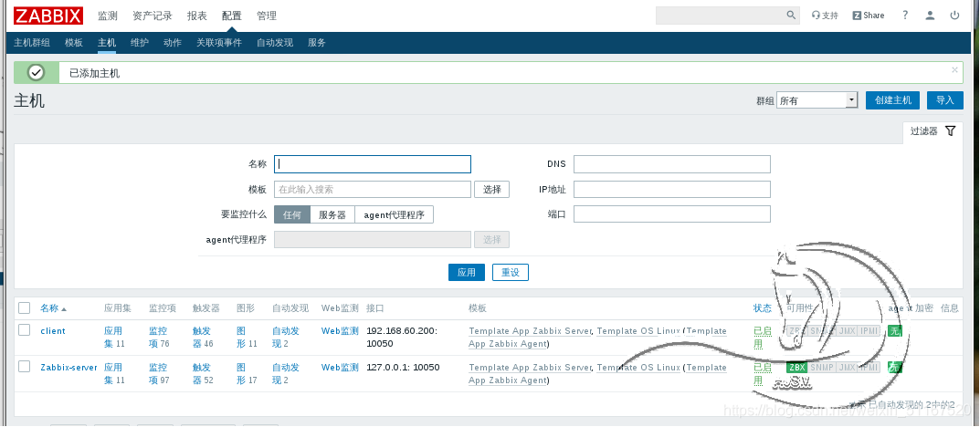Image resolution: width=980 pixels, height=427 pixels.
Task: Toggle 已启用 status for client
Action: (763, 337)
